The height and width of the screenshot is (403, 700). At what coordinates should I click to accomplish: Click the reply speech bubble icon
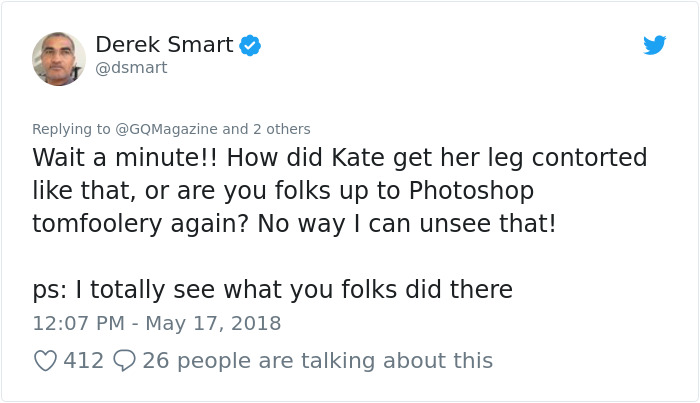point(125,360)
